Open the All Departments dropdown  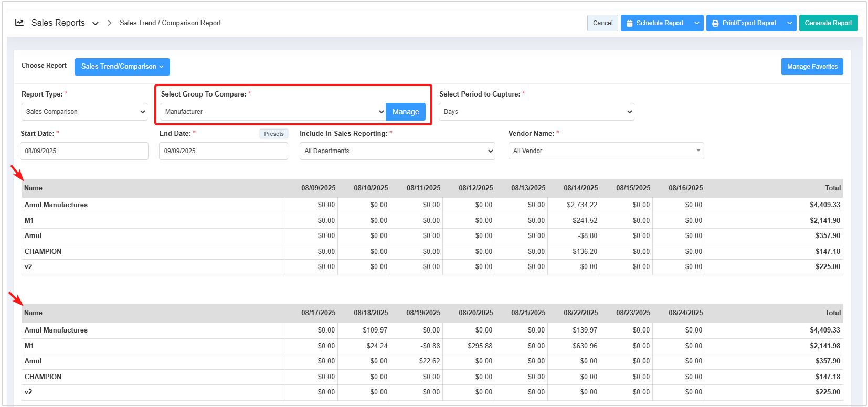coord(397,151)
